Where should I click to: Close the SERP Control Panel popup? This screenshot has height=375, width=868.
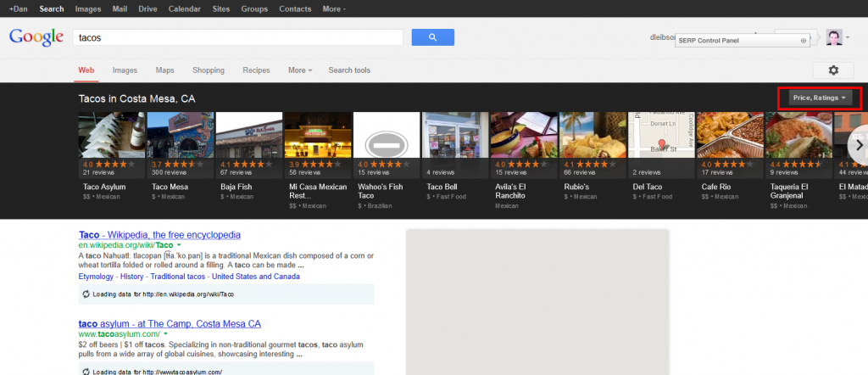pos(804,40)
